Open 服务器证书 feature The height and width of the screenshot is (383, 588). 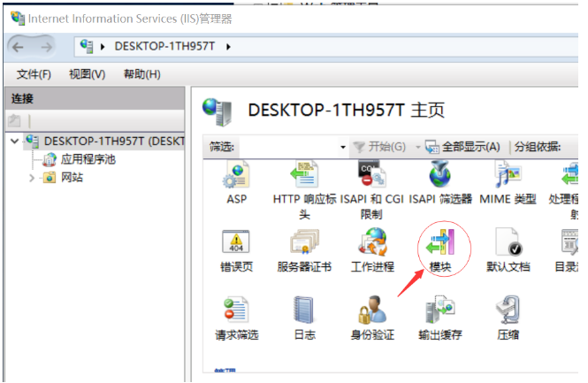click(304, 242)
